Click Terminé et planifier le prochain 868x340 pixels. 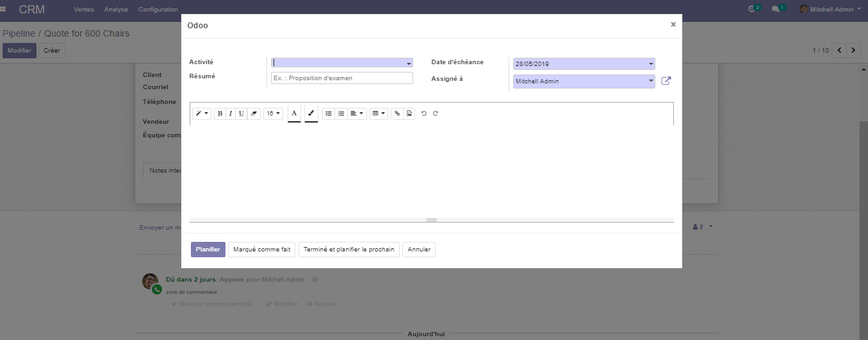pyautogui.click(x=349, y=250)
